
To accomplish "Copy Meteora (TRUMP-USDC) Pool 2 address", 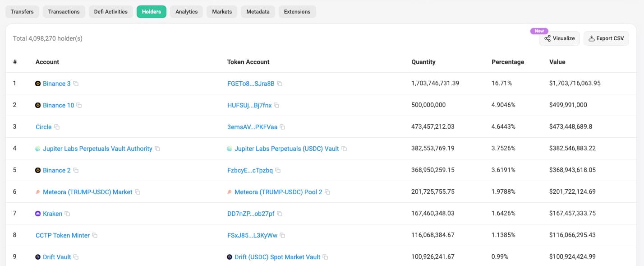I will pos(328,192).
